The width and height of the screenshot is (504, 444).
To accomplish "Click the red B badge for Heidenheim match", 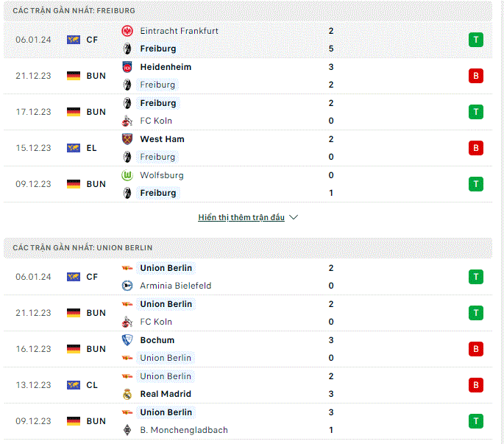I will point(476,76).
